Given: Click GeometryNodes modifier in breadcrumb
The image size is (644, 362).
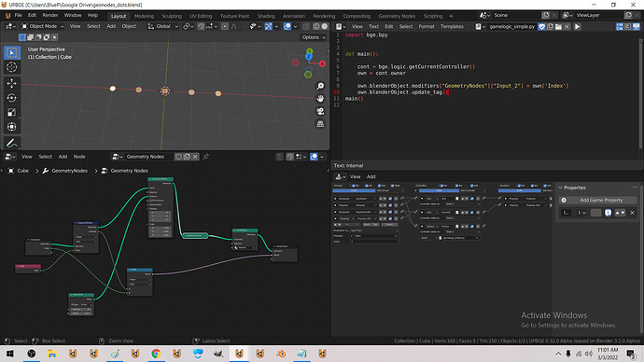Looking at the screenshot, I should [69, 171].
